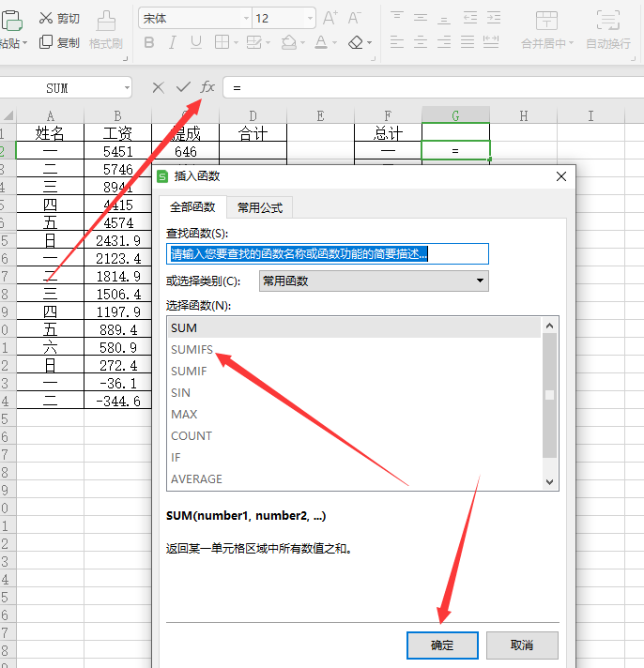Click the cell borders icon
Screen dimensions: 644x668
click(222, 42)
